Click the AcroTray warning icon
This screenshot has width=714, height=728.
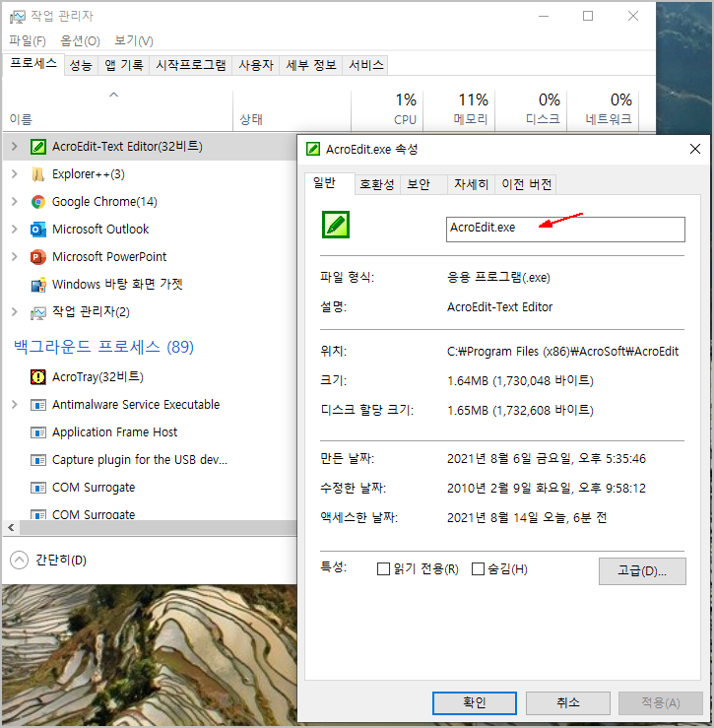coord(38,377)
